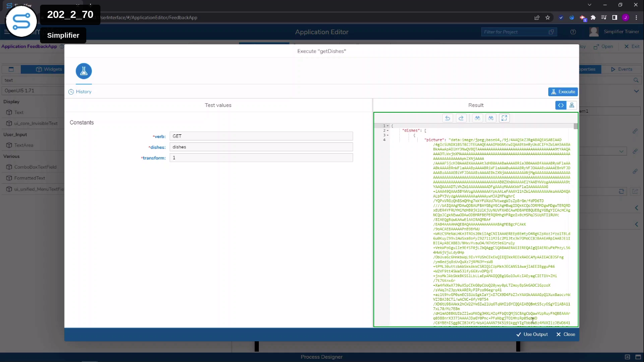Image resolution: width=644 pixels, height=362 pixels.
Task: Click the properties search magnifier icon
Action: tap(636, 80)
